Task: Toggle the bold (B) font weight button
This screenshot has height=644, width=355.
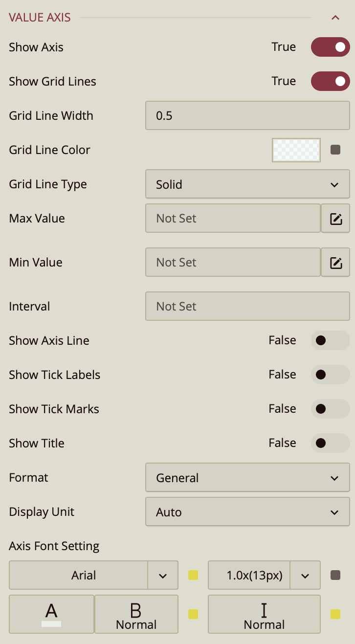Action: (136, 614)
